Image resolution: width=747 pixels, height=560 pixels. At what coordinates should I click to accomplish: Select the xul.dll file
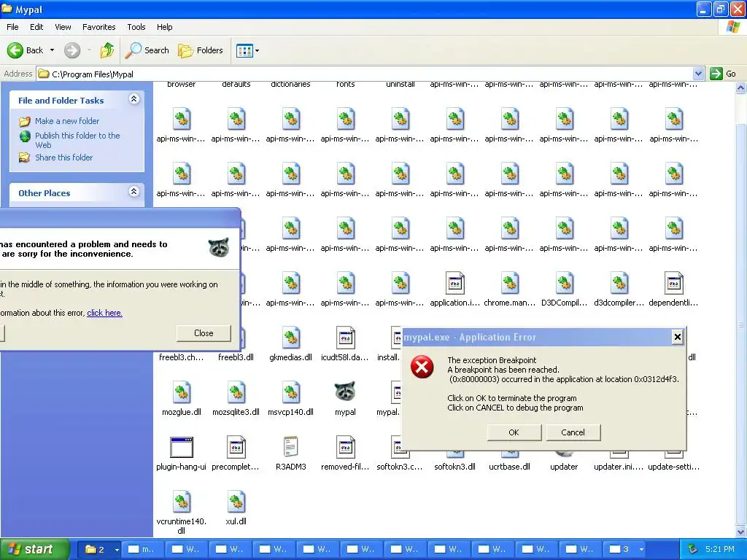coord(236,507)
